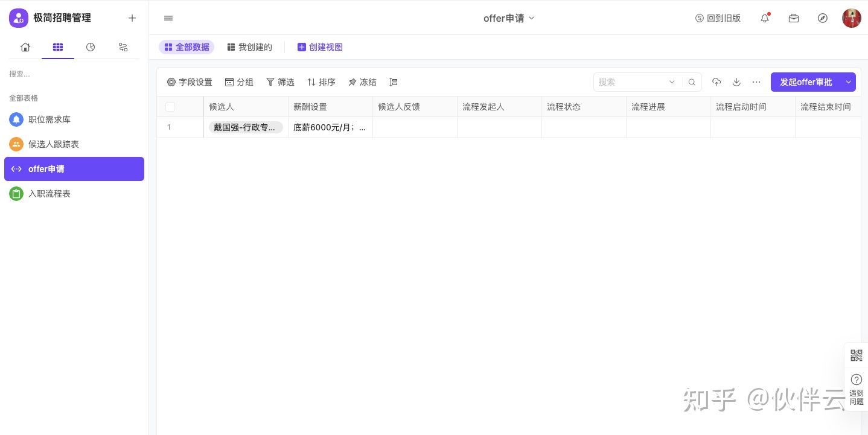
Task: Tick the select-all checkbox in header
Action: coord(170,107)
